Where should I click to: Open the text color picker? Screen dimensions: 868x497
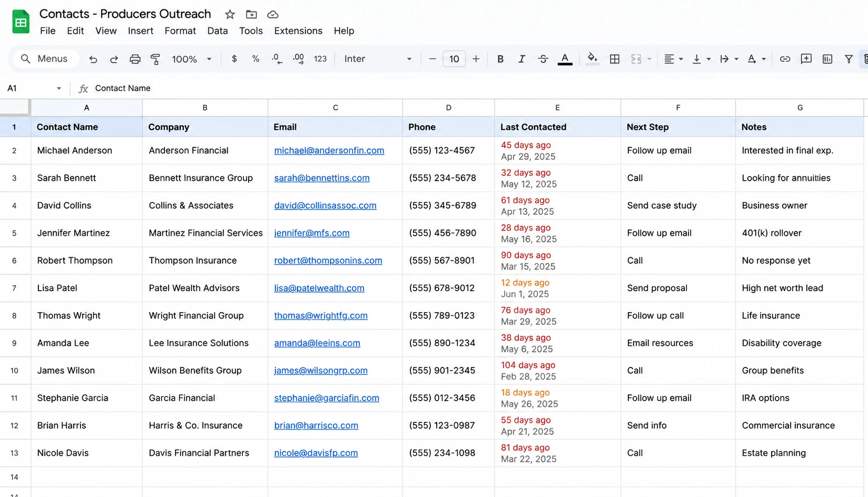(565, 59)
